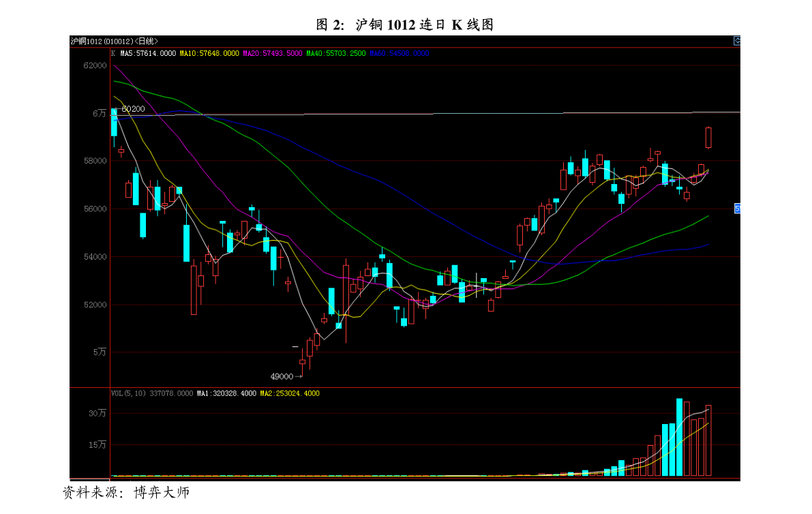Select the blue MA60 indicator label
The image size is (812, 514).
(x=400, y=53)
